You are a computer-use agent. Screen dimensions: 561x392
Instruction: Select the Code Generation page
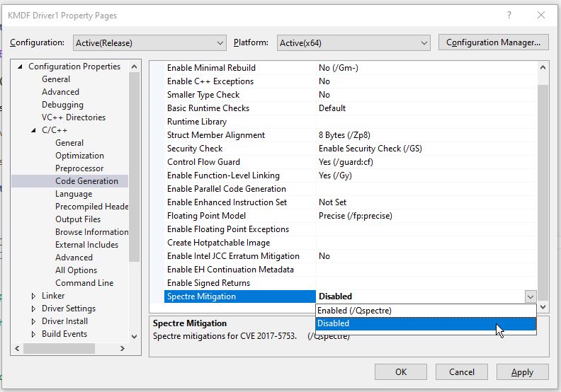point(86,181)
